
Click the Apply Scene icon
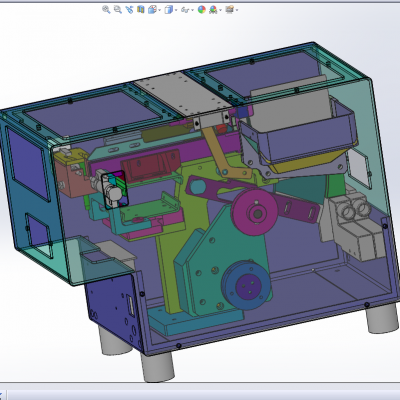coord(213,10)
